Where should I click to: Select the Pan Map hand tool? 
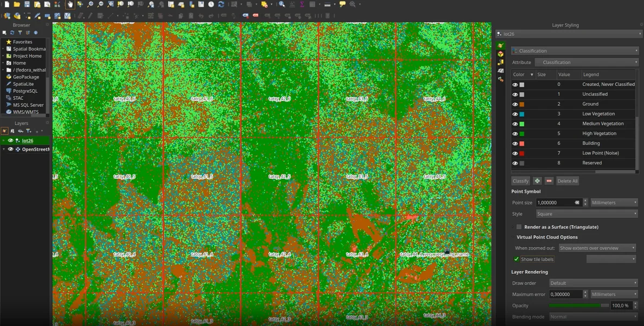click(x=70, y=4)
